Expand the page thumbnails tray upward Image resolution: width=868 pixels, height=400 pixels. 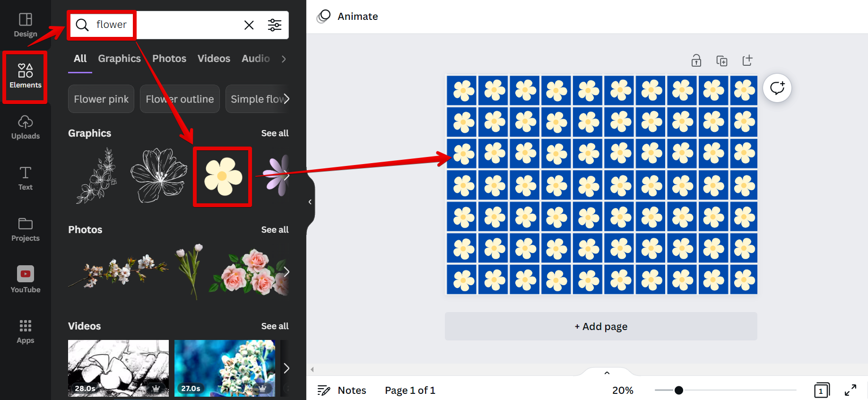click(x=607, y=373)
